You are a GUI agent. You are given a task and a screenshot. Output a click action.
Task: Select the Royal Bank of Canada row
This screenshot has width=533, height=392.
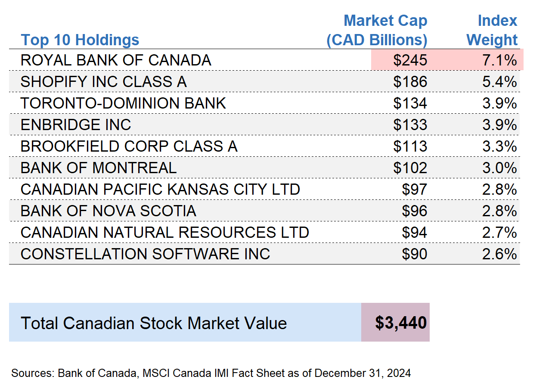116,60
